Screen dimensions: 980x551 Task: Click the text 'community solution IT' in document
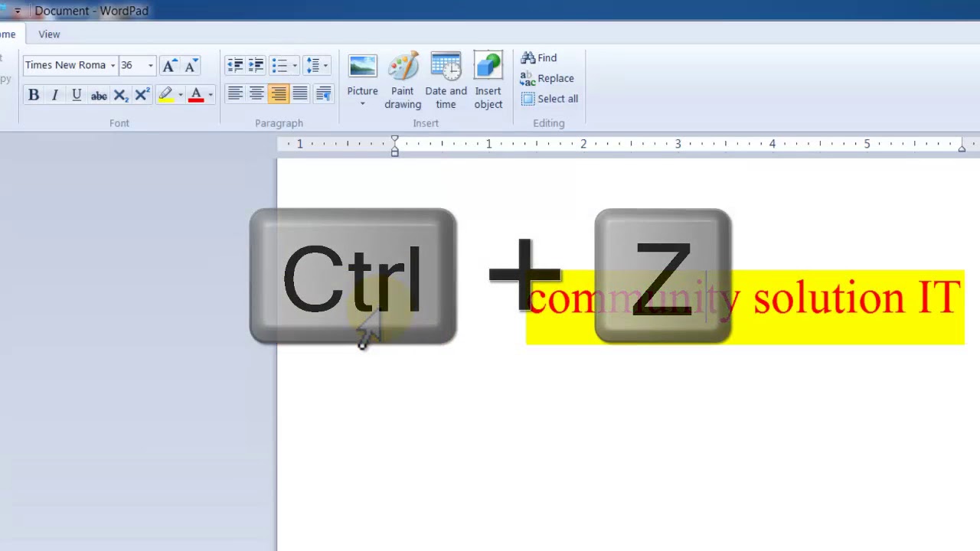[744, 298]
